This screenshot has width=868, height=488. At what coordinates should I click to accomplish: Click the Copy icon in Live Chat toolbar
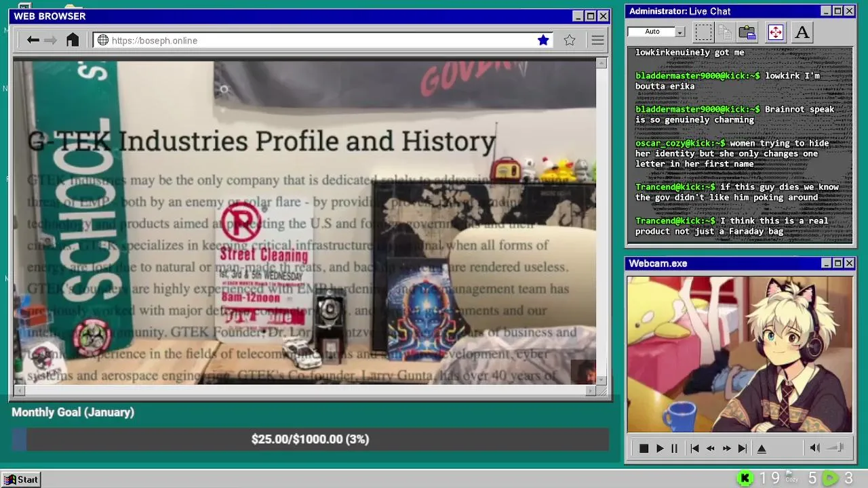[x=725, y=32]
